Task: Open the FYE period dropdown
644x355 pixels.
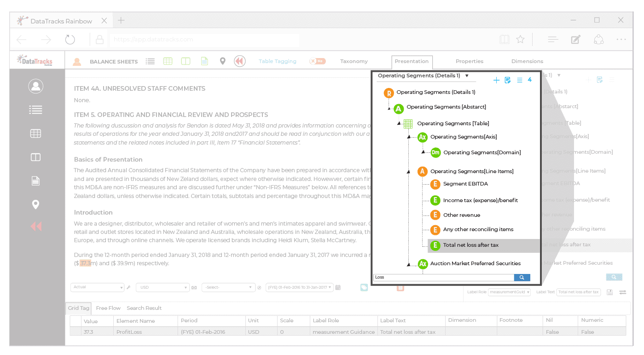Action: (x=300, y=287)
